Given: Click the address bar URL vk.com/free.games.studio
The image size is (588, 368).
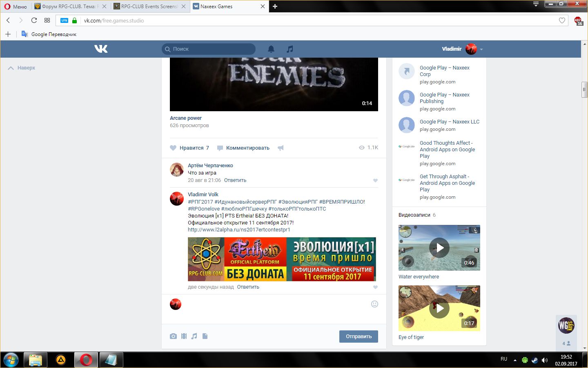Looking at the screenshot, I should point(114,20).
